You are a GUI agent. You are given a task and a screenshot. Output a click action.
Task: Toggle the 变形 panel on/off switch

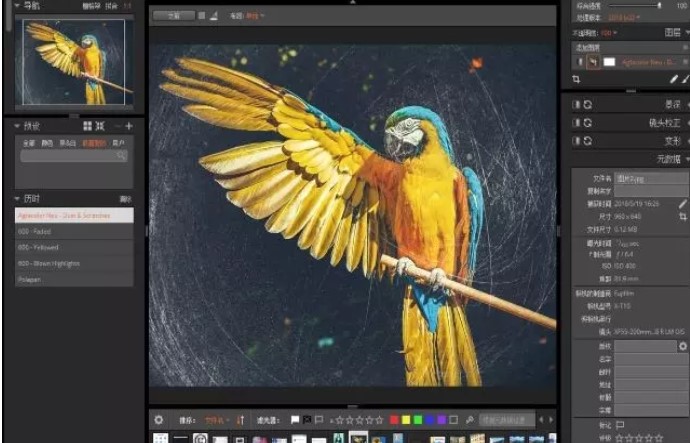point(575,141)
